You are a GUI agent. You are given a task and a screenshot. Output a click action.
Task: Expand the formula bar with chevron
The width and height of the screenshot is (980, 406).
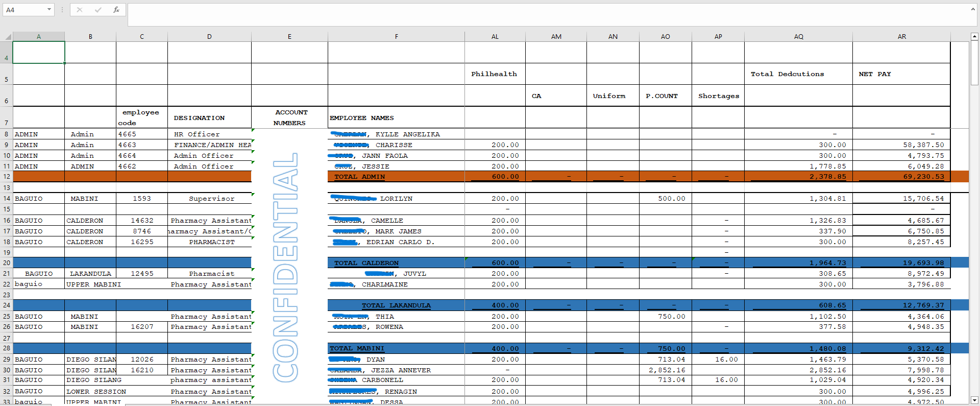[973, 9]
